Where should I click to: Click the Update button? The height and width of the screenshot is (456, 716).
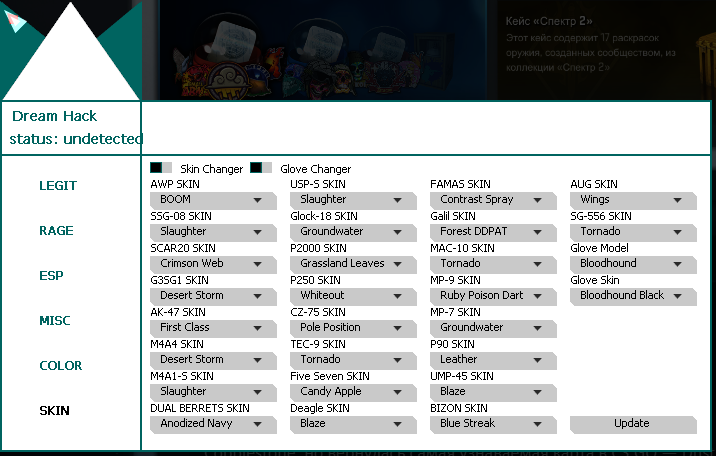(633, 425)
